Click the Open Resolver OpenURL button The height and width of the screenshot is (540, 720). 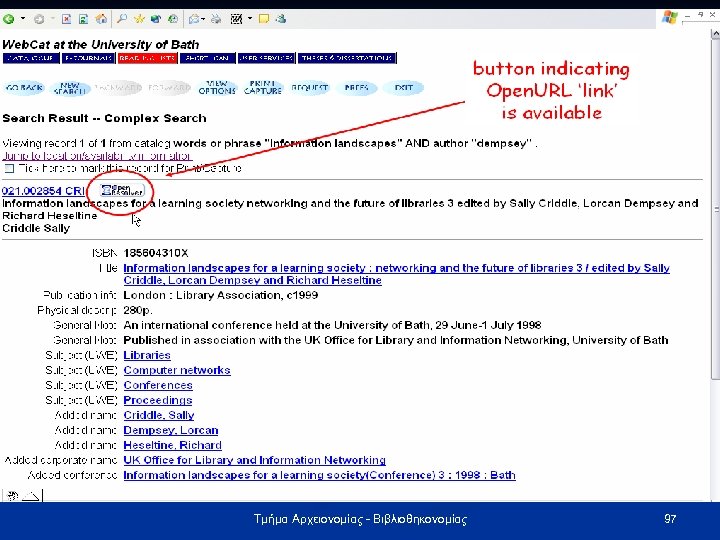122,190
